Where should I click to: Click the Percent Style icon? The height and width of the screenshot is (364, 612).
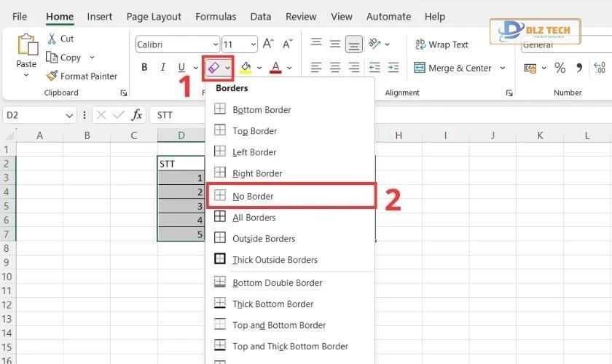coord(560,68)
